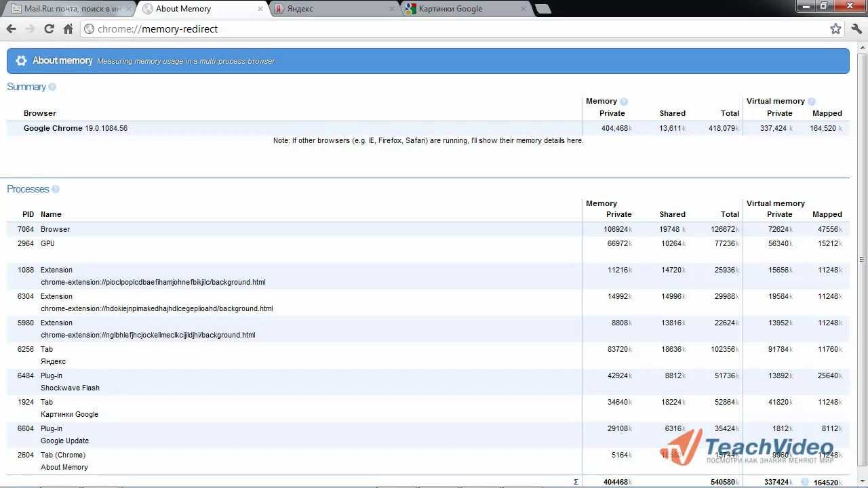Image resolution: width=868 pixels, height=488 pixels.
Task: Click the gear icon in About memory banner
Action: click(21, 60)
